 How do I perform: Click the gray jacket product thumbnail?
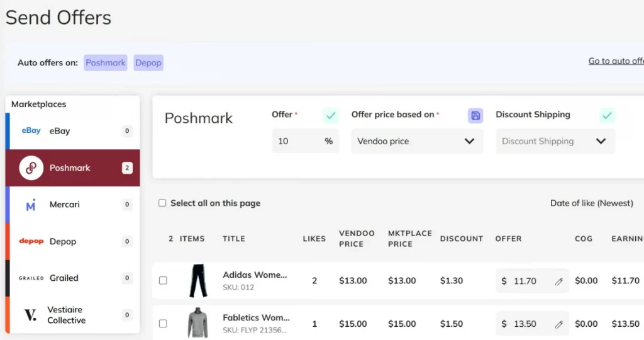pyautogui.click(x=198, y=323)
